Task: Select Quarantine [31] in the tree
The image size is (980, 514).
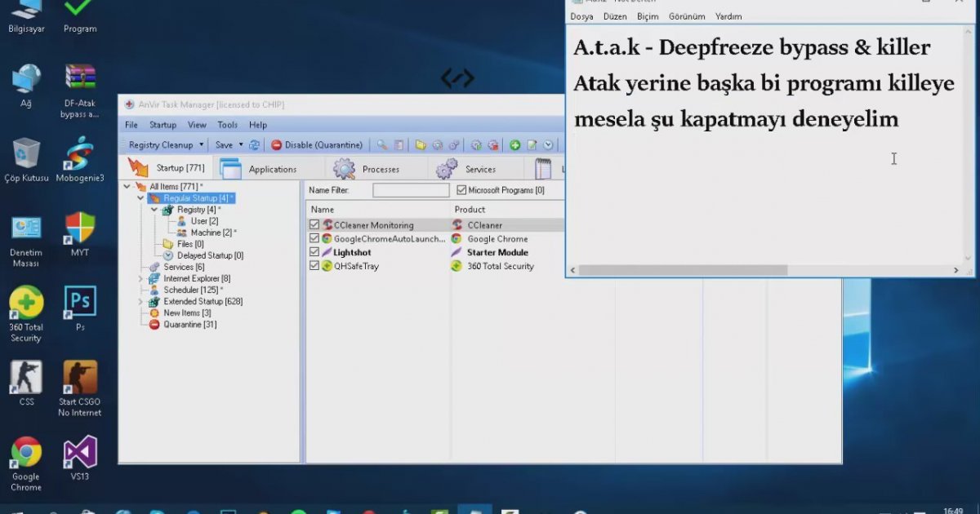Action: (x=190, y=324)
